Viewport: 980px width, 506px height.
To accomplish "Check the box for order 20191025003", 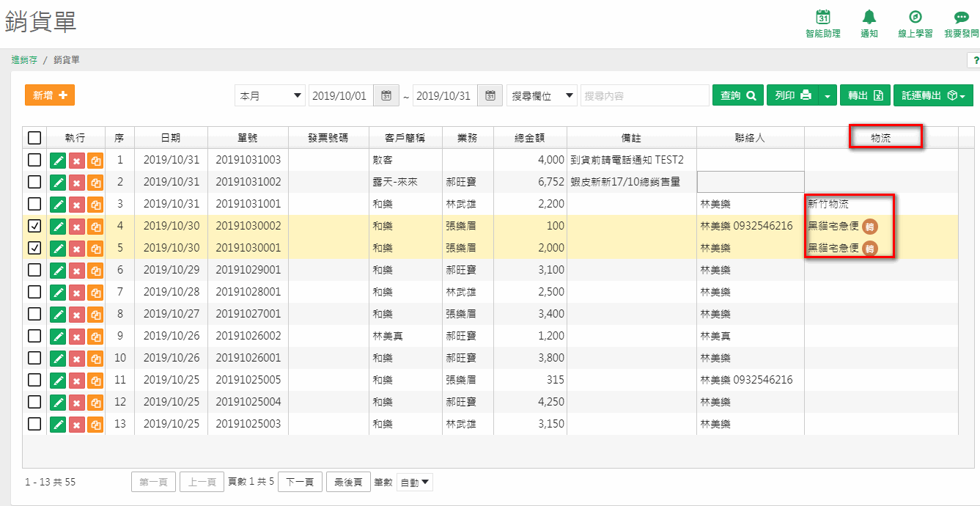I will (34, 424).
